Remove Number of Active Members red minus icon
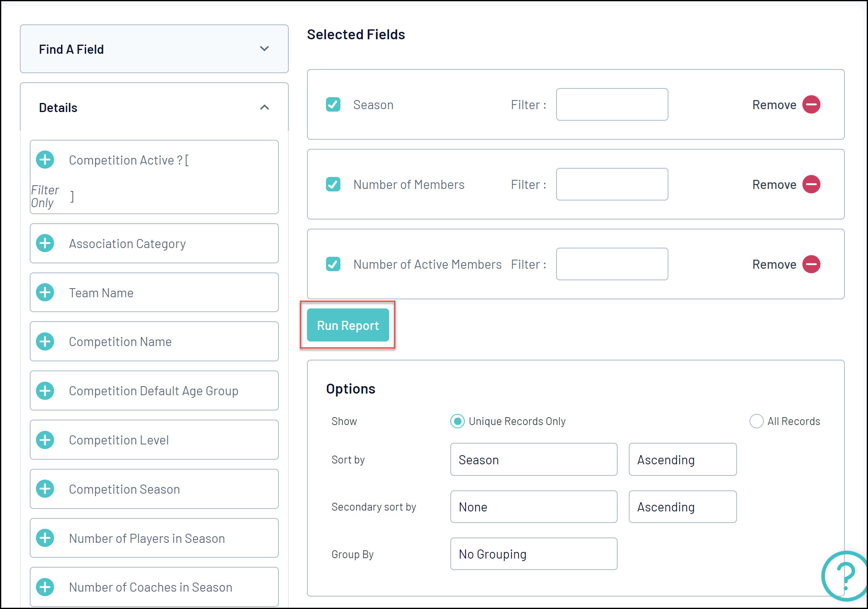 click(811, 264)
